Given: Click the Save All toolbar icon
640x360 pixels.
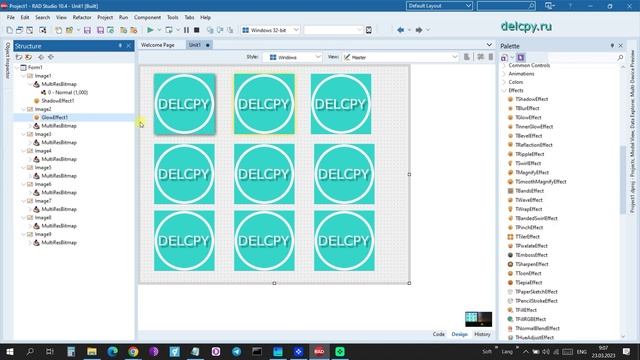Looking at the screenshot, I should coord(100,30).
